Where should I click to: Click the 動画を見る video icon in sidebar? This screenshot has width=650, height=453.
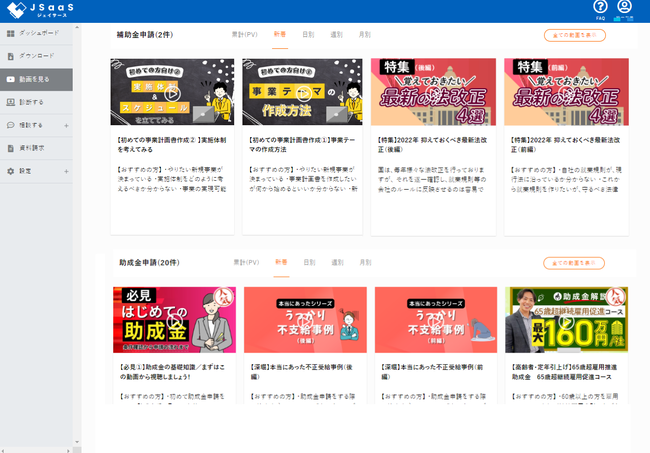tap(10, 78)
